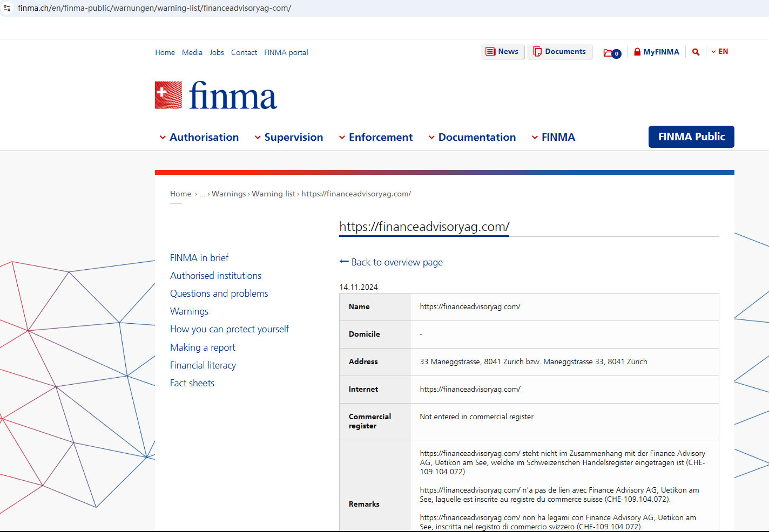The height and width of the screenshot is (532, 769).
Task: Click Warning list in the breadcrumb
Action: (273, 194)
